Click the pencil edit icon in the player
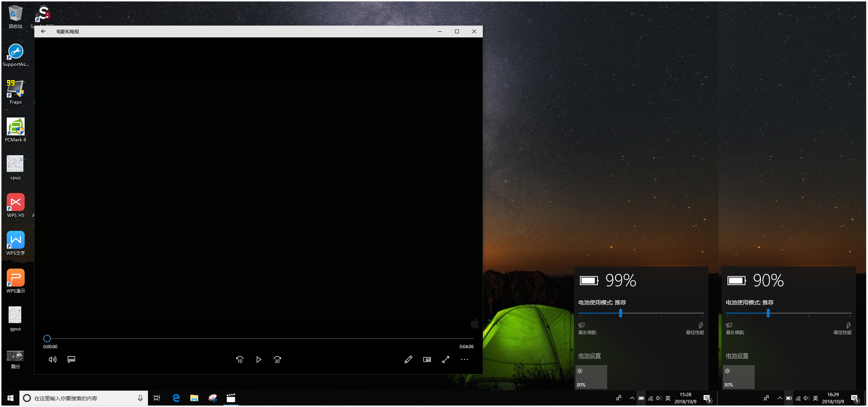The image size is (868, 407). [x=408, y=359]
